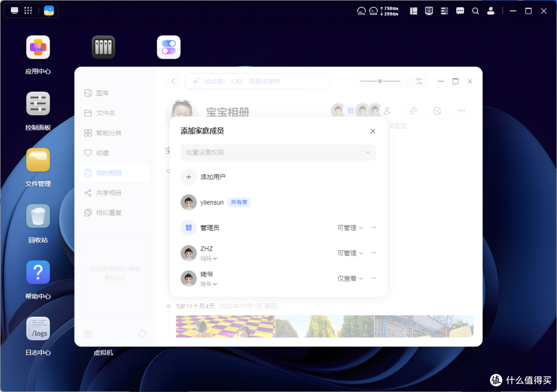Image resolution: width=557 pixels, height=392 pixels.
Task: Open the album's more options menu
Action: 461,111
